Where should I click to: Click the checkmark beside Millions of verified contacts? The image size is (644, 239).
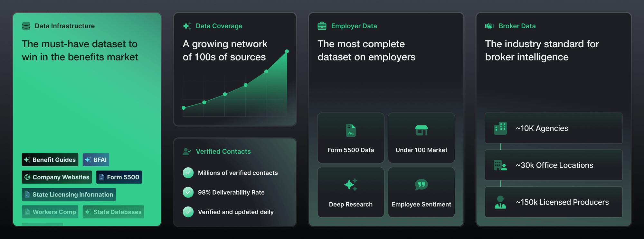point(188,173)
